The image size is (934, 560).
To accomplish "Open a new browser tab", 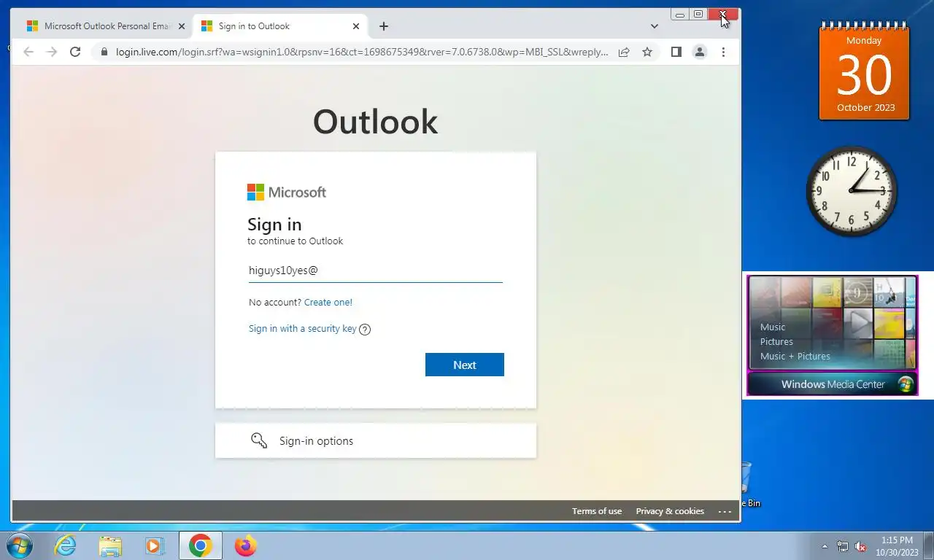I will coord(384,26).
